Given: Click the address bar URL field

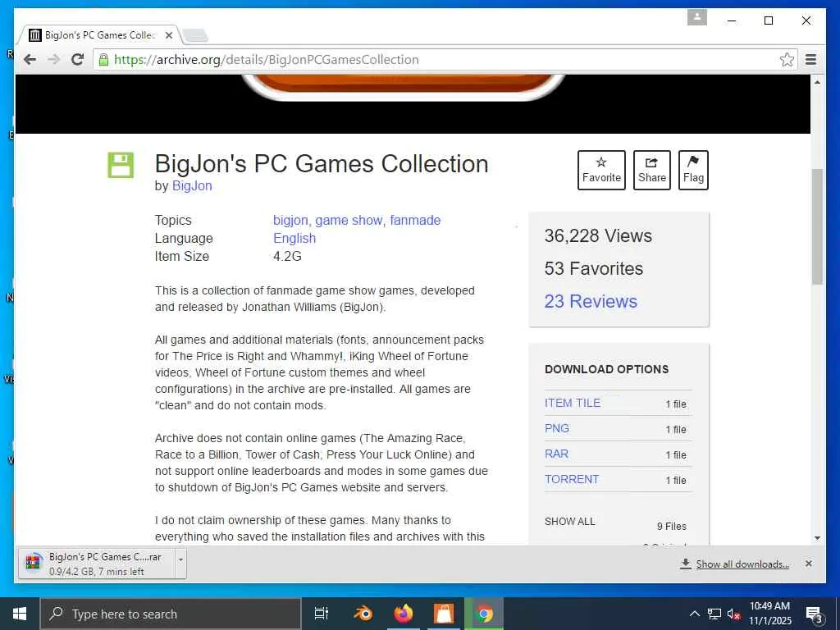Looking at the screenshot, I should [x=445, y=59].
